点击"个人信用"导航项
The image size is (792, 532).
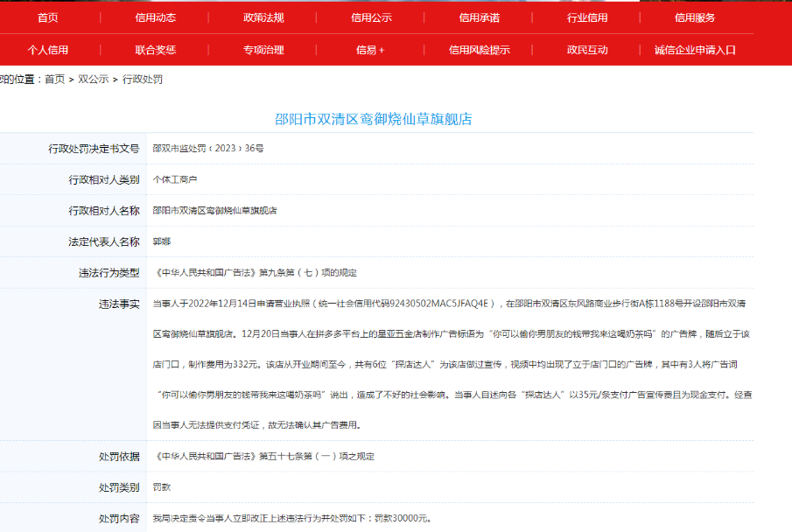pos(48,50)
